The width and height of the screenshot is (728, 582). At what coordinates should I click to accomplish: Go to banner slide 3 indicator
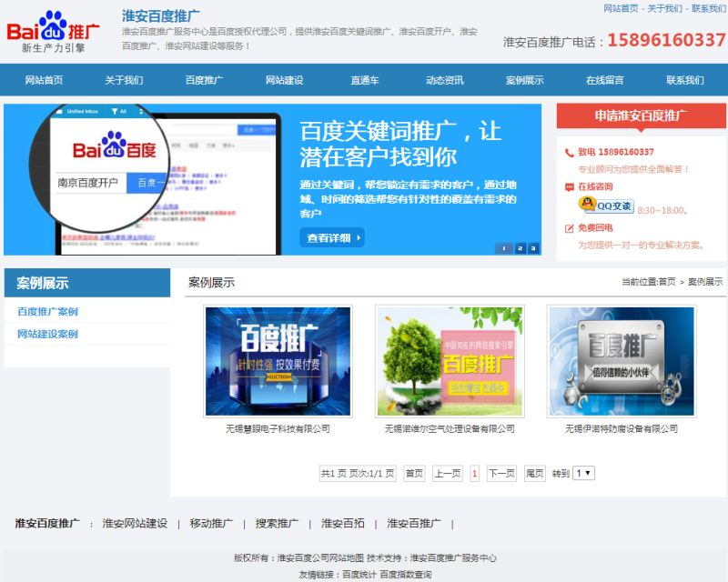pos(533,248)
